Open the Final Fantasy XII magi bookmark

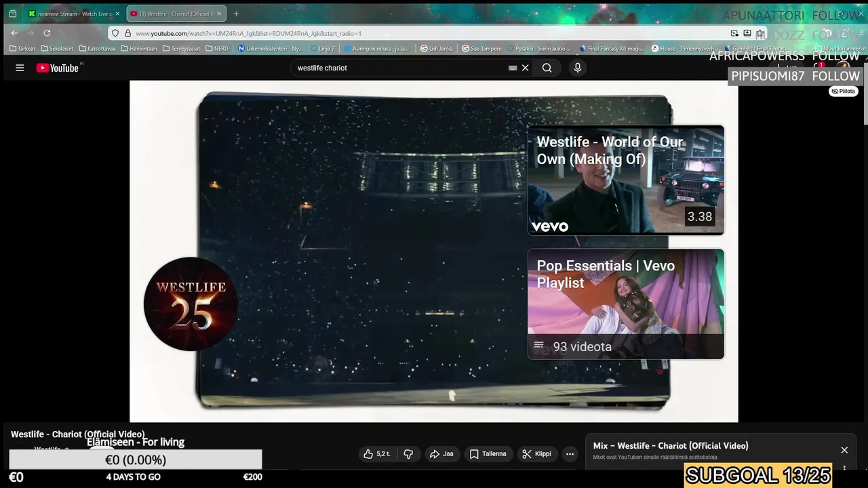coord(611,49)
